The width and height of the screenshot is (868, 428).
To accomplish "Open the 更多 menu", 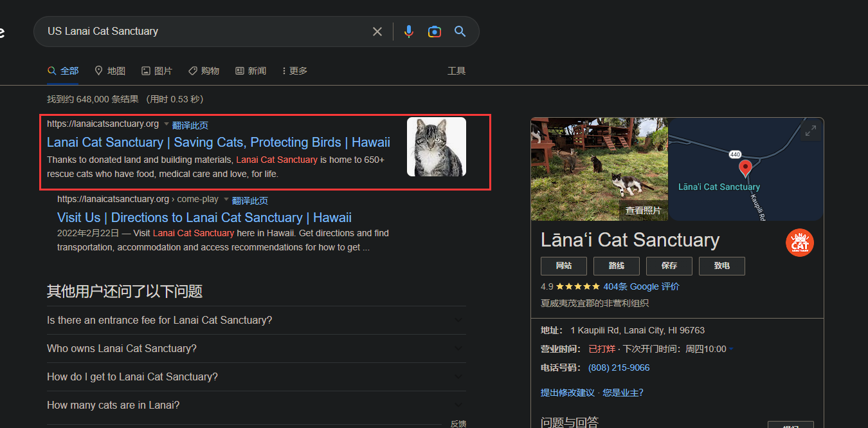I will (294, 71).
